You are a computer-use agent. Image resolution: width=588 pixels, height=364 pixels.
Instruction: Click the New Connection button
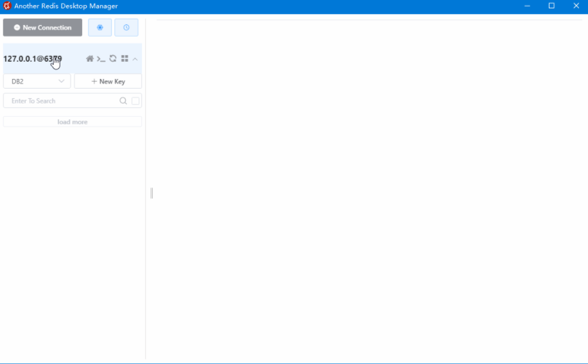click(42, 28)
